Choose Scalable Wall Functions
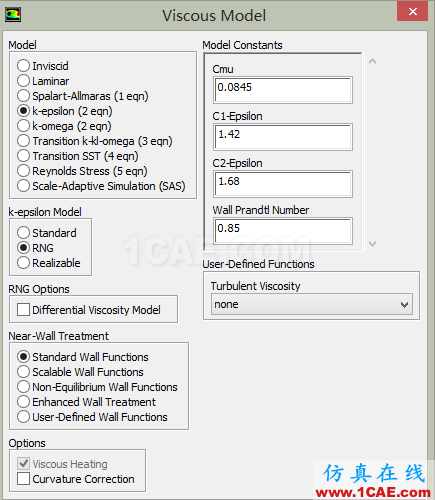Viewport: 435px width, 500px height. pyautogui.click(x=23, y=372)
